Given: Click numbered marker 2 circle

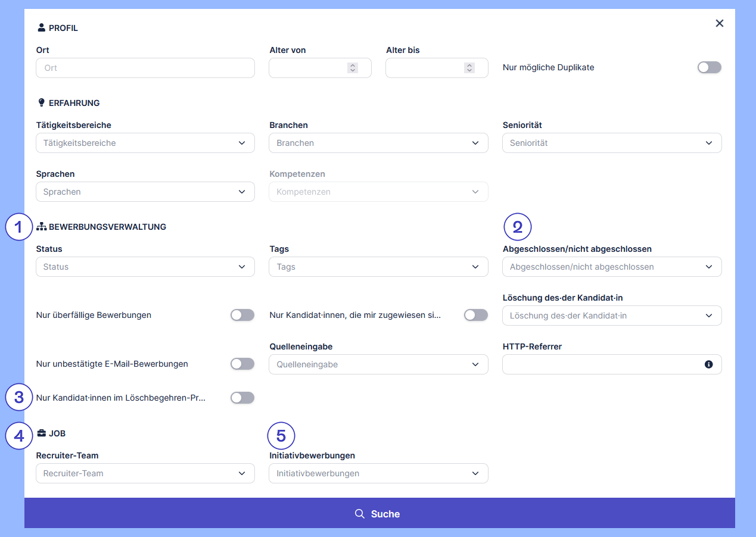Looking at the screenshot, I should pyautogui.click(x=517, y=226).
